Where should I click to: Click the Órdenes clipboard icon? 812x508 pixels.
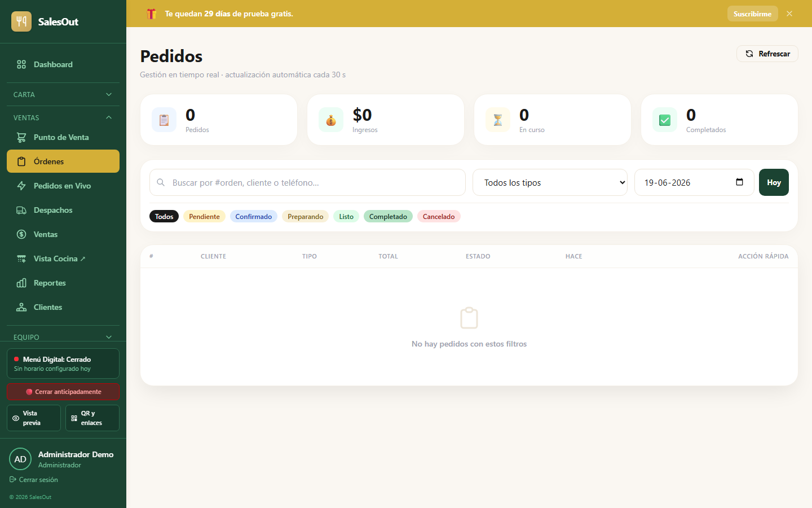[x=21, y=161]
